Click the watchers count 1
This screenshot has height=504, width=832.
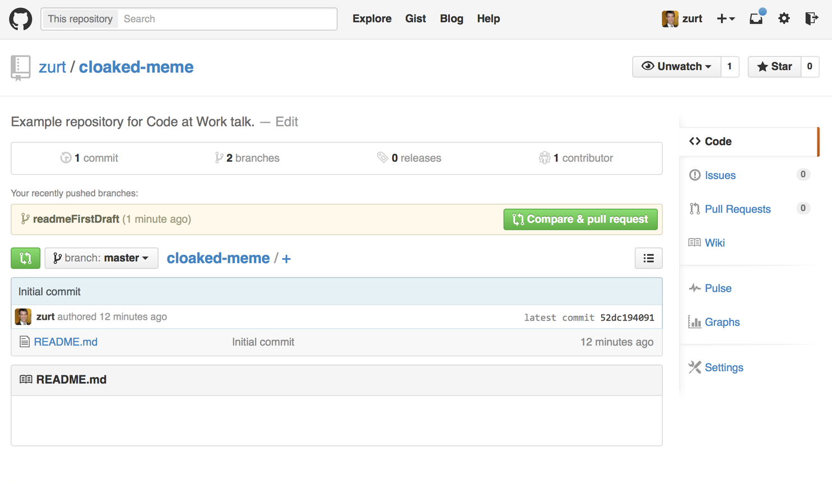tap(729, 67)
